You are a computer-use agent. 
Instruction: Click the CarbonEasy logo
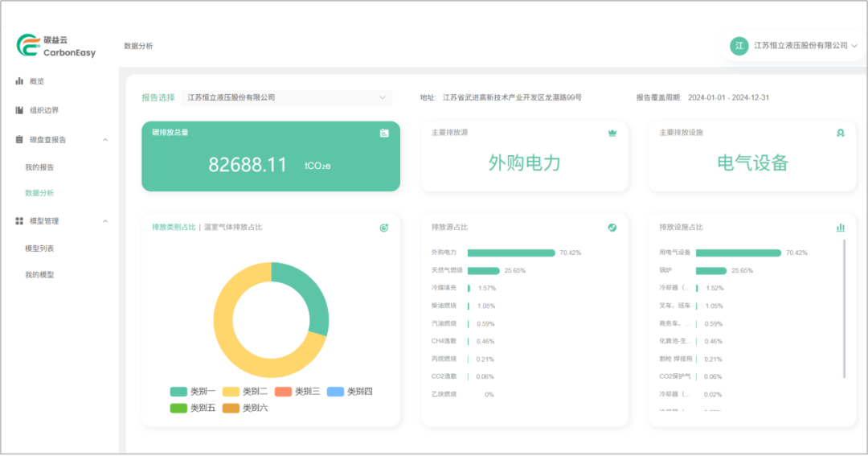pyautogui.click(x=56, y=46)
